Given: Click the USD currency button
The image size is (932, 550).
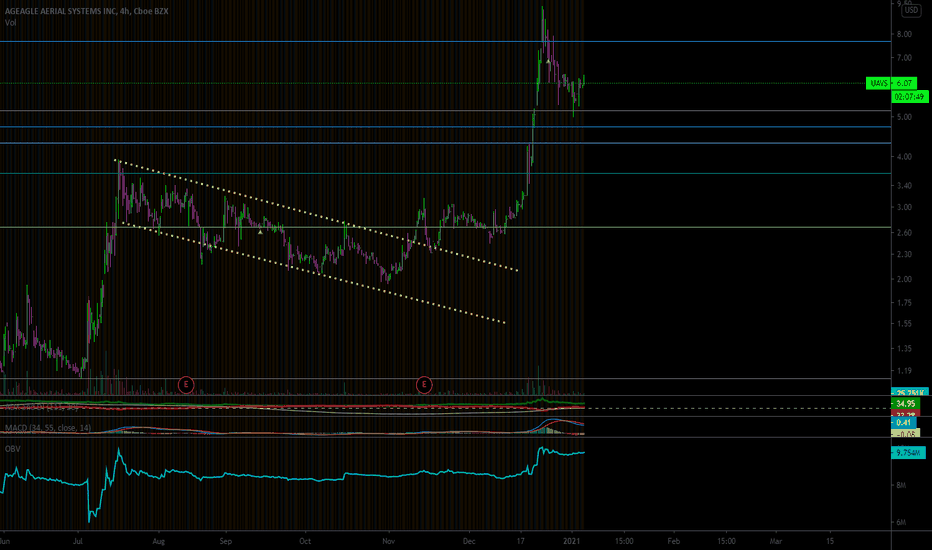Looking at the screenshot, I should pyautogui.click(x=911, y=10).
